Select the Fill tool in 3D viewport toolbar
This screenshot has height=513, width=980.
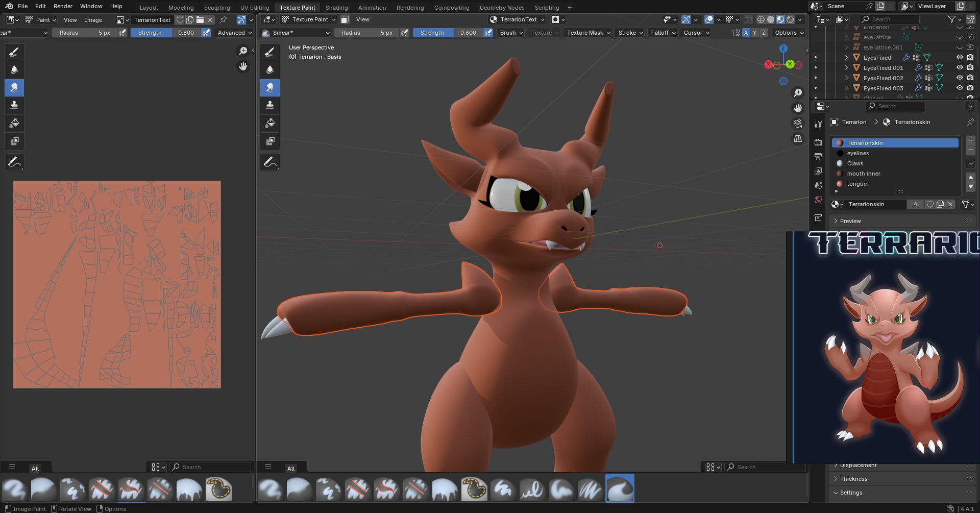pyautogui.click(x=270, y=123)
